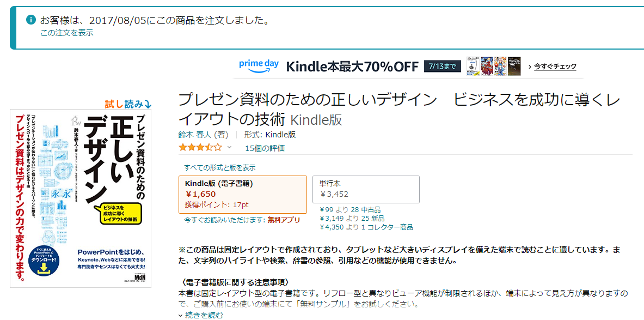Screen dimensions: 644x320
Task: Click すべての形式と版を表示 link
Action: (219, 167)
